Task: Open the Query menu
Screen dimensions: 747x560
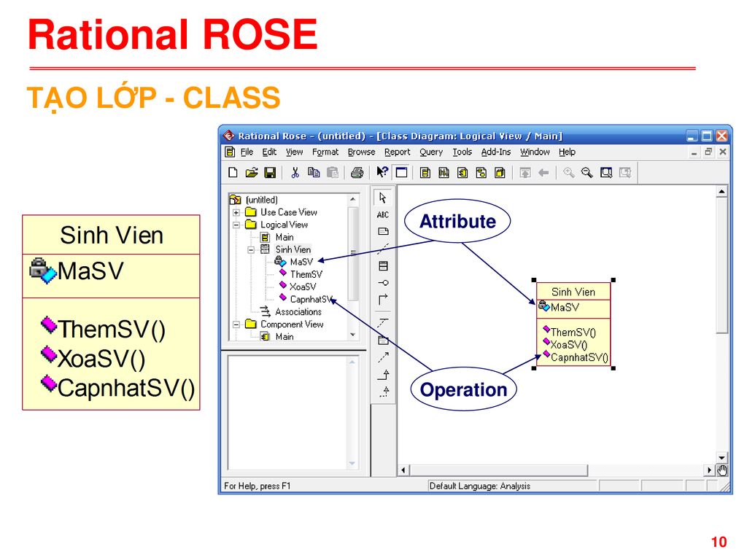Action: point(431,152)
